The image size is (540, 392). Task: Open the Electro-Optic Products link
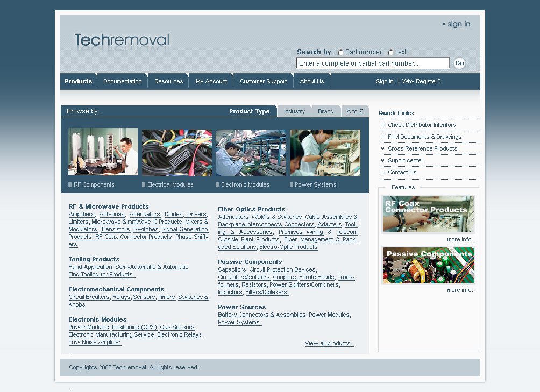point(289,247)
